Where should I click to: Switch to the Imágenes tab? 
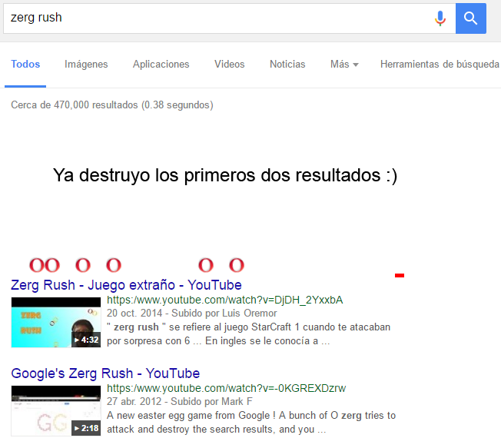(86, 65)
